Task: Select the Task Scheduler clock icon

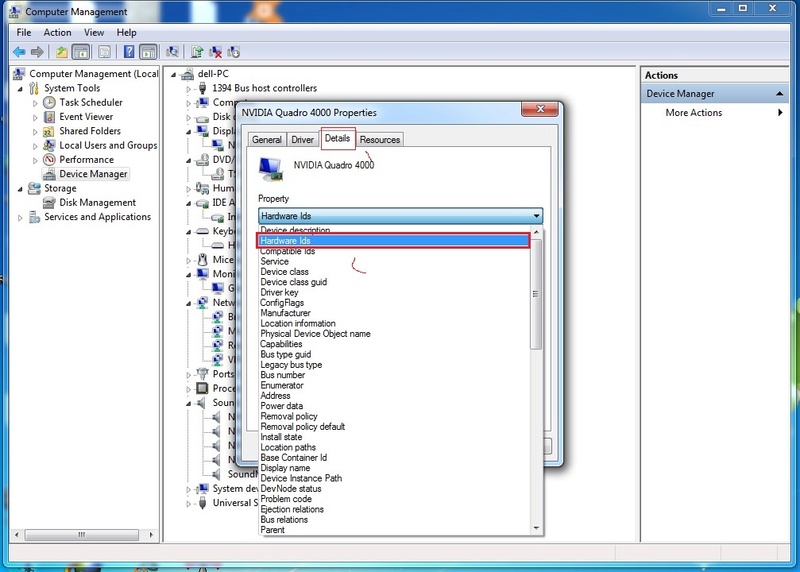Action: pos(49,103)
